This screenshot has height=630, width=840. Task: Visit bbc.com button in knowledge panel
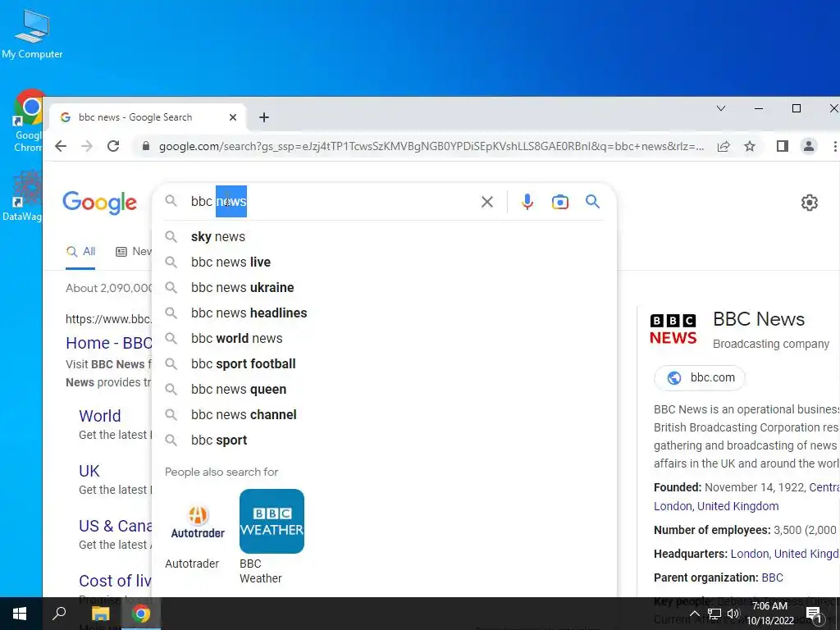[700, 377]
